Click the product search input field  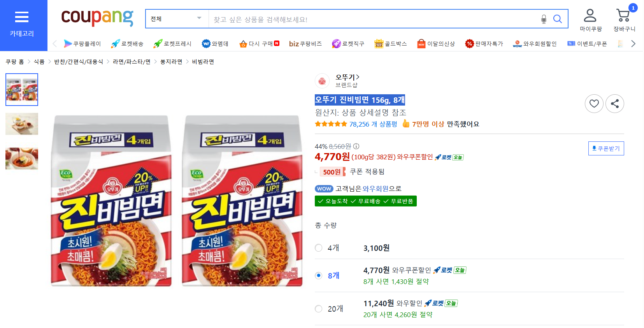click(373, 19)
